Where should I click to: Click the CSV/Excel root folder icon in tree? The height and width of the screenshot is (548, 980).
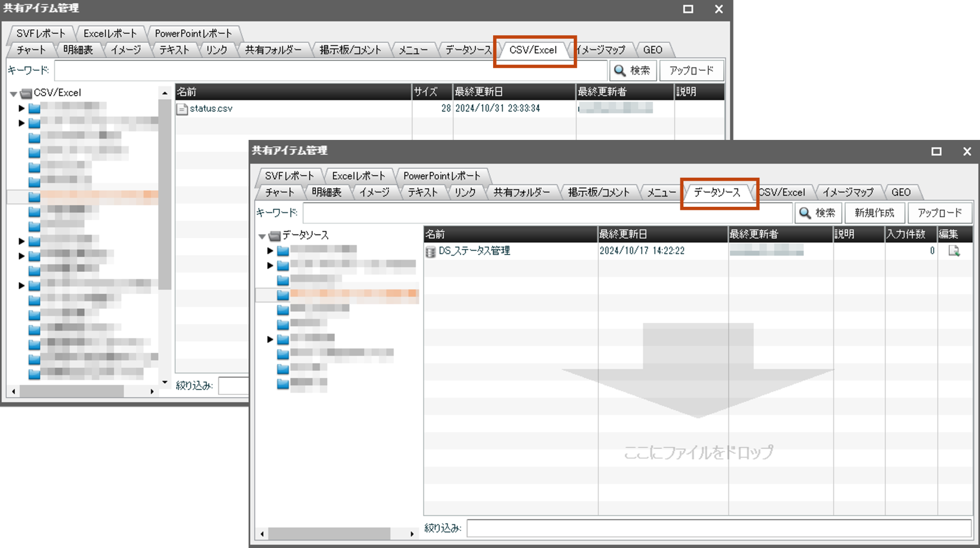[27, 93]
